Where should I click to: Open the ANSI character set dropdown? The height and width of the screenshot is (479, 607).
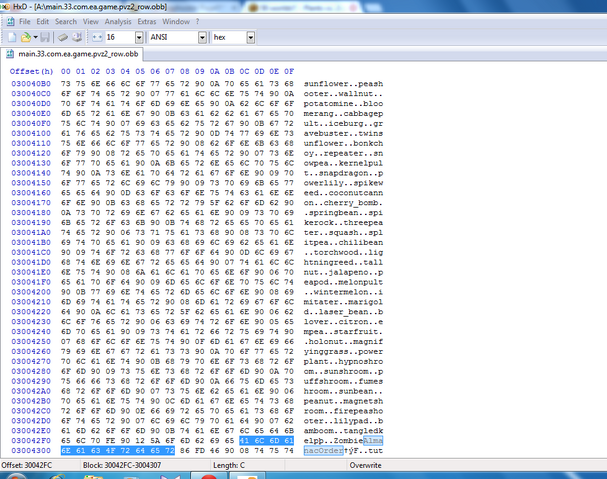(202, 38)
